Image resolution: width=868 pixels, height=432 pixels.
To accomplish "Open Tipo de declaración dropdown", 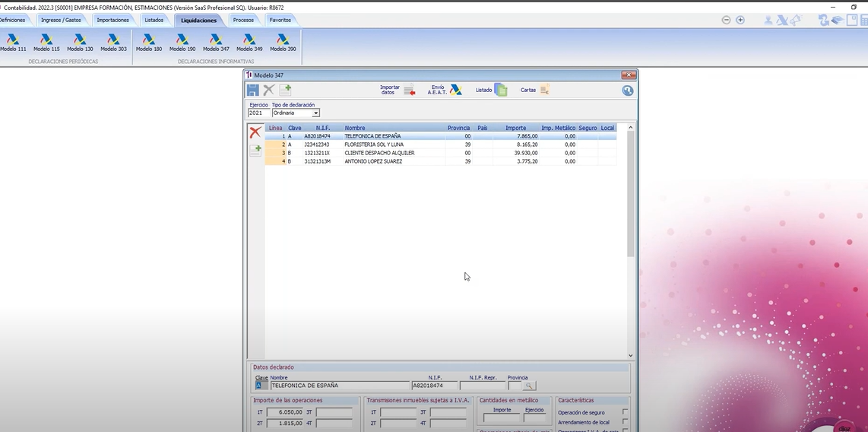I will click(315, 113).
